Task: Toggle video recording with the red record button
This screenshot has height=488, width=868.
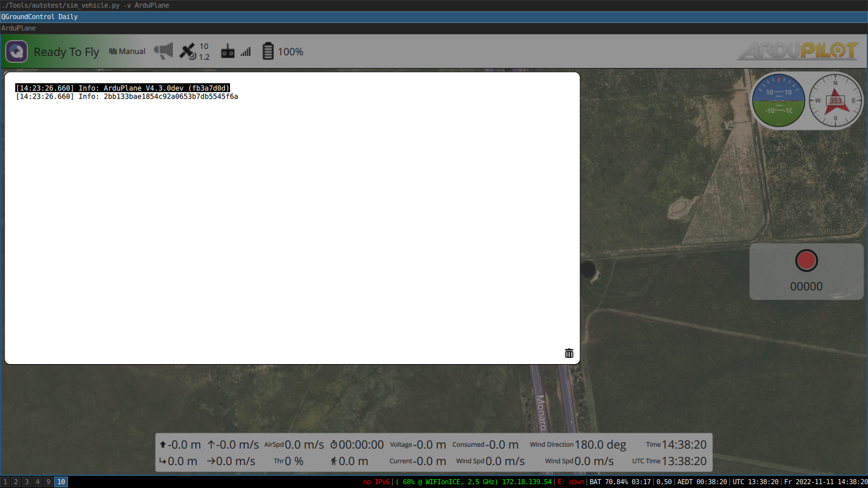Action: (x=806, y=260)
